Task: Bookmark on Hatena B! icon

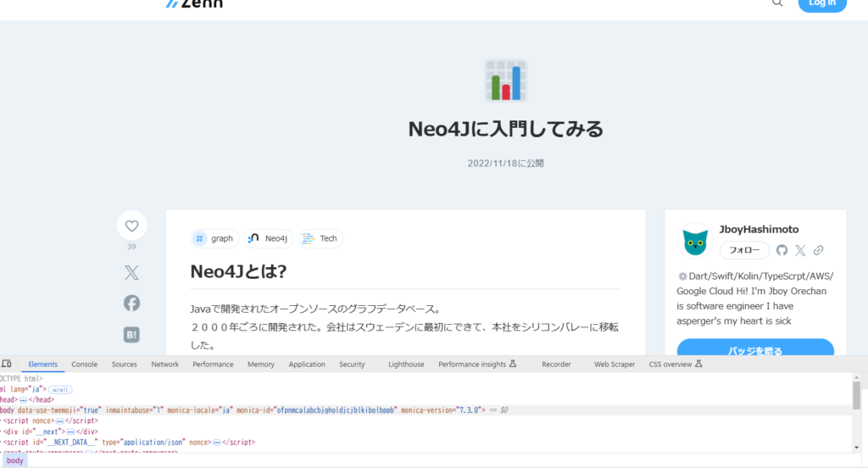Action: pos(131,335)
